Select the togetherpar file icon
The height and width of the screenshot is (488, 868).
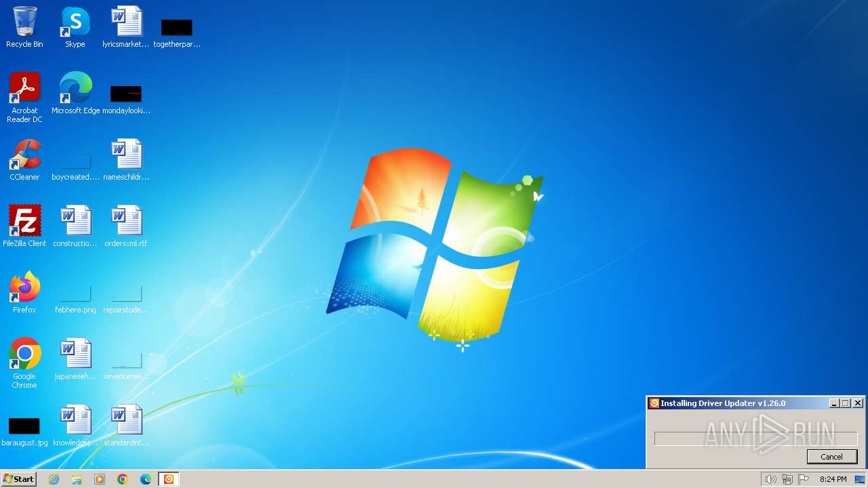tap(177, 33)
